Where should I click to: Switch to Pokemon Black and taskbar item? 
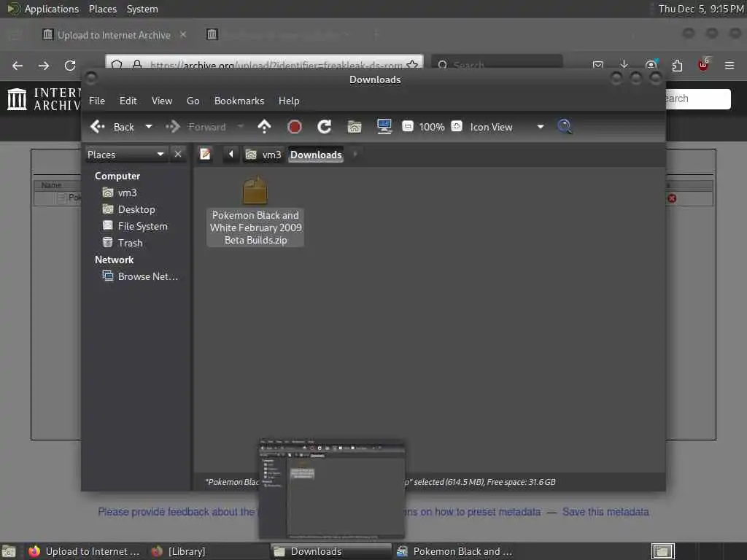click(x=455, y=551)
